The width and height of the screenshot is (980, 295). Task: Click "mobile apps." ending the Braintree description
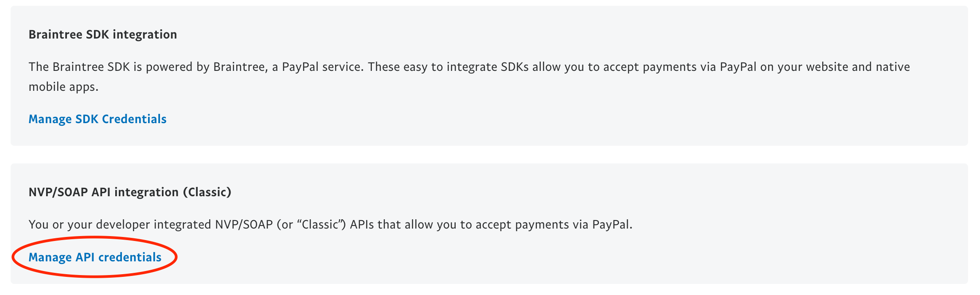63,87
